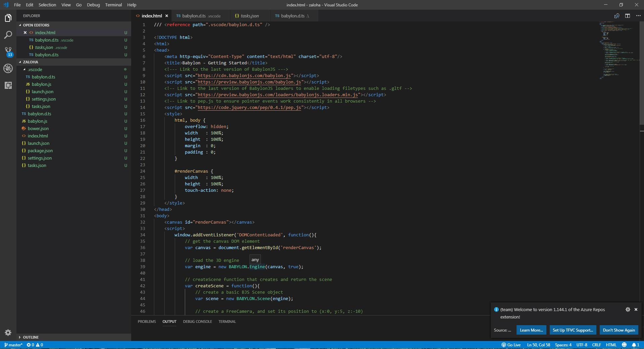
Task: Switch to the Terminal panel tab
Action: pyautogui.click(x=227, y=322)
